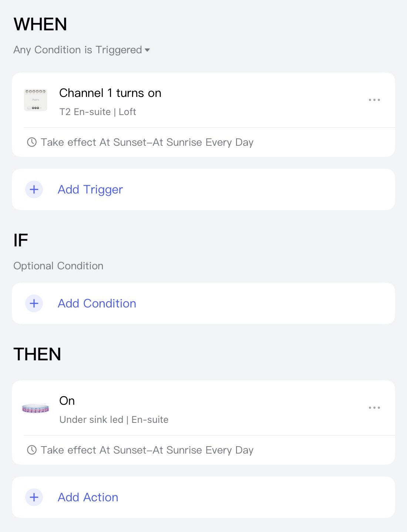407x532 pixels.
Task: Click the Add Trigger link
Action: (x=90, y=189)
